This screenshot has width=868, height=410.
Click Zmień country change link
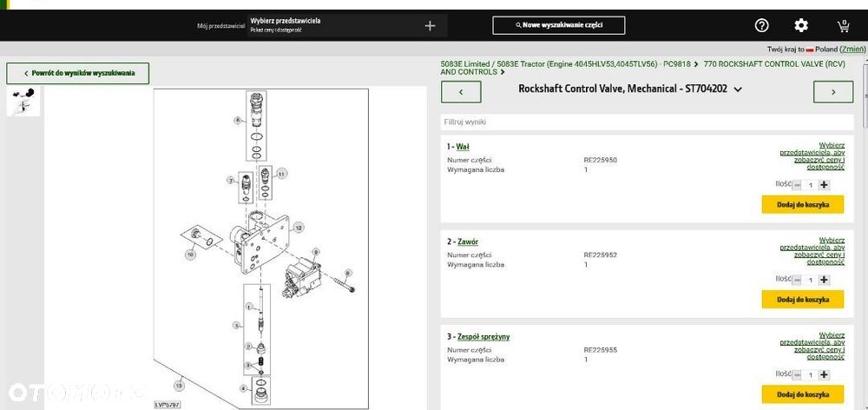pyautogui.click(x=852, y=50)
